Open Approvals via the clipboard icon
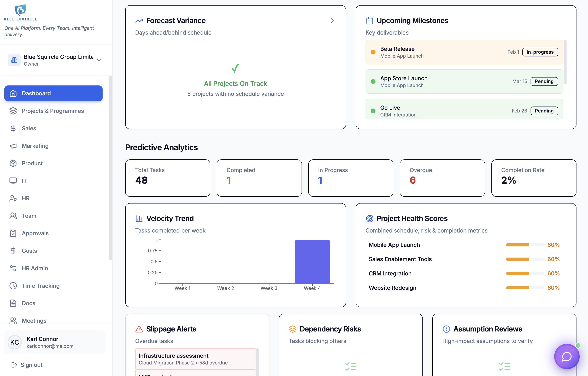 click(13, 233)
